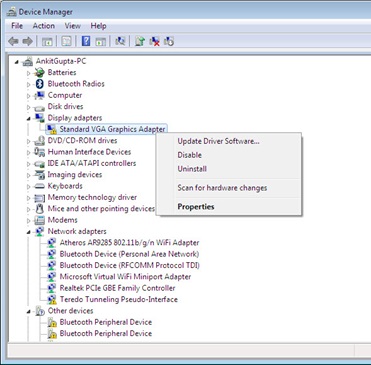Select the first Bluetooth Peripheral Device
371x365 pixels.
click(x=106, y=322)
